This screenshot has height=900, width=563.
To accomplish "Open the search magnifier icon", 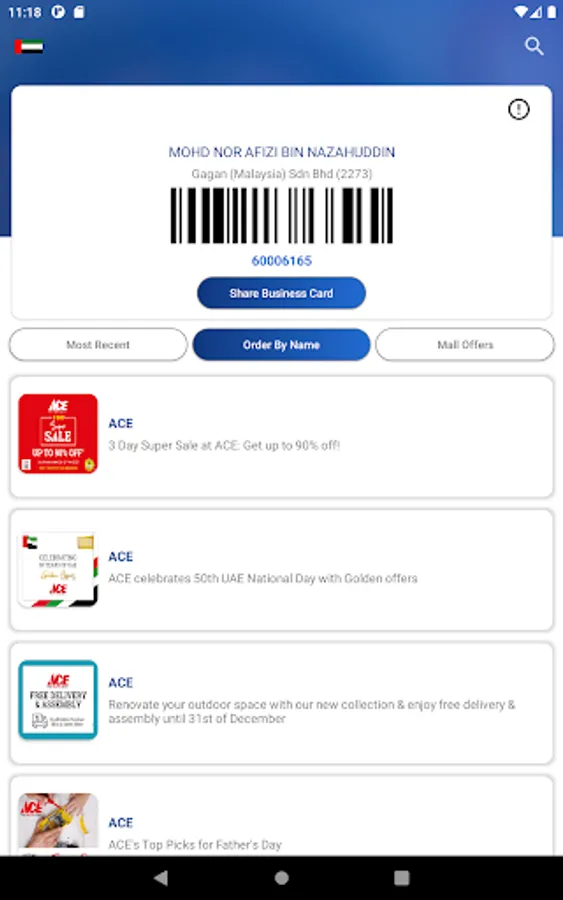I will 534,46.
